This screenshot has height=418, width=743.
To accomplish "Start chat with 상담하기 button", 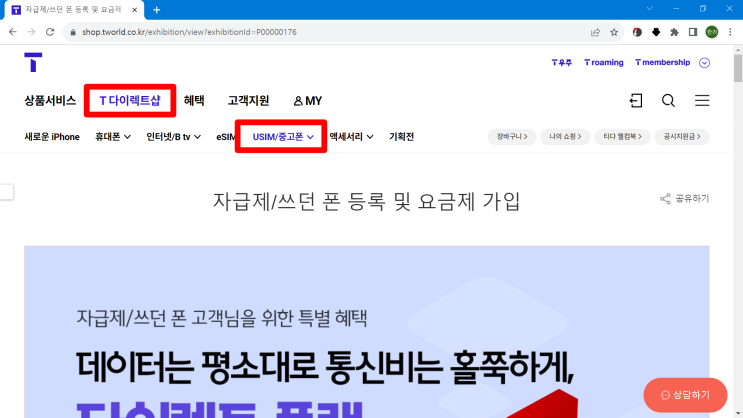I will (x=685, y=395).
